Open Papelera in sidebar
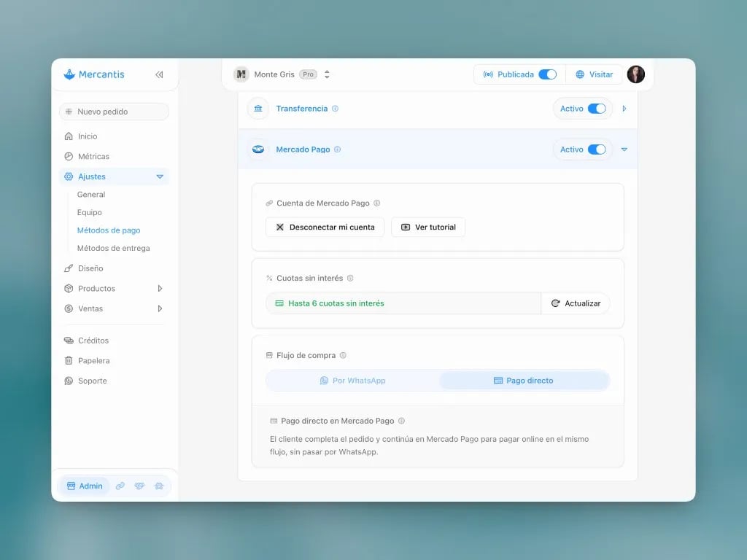747x560 pixels. tap(114, 360)
